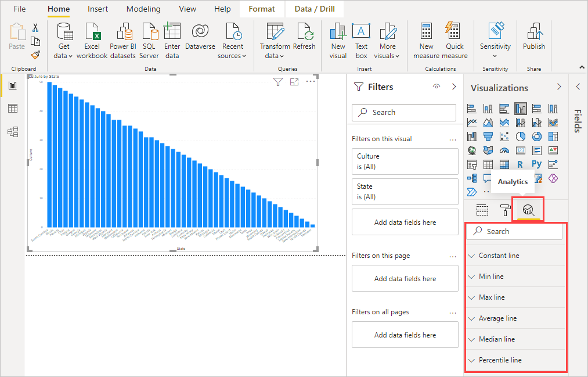The width and height of the screenshot is (588, 377).
Task: Switch to Data view in the left sidebar
Action: (12, 109)
